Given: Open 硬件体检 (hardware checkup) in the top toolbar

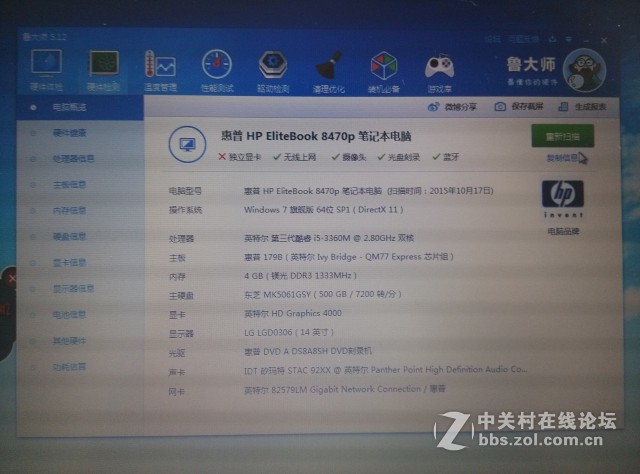Looking at the screenshot, I should pos(46,69).
